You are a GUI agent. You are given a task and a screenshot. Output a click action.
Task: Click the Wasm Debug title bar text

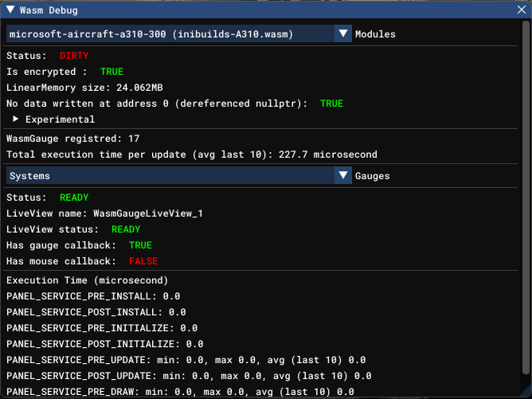49,10
